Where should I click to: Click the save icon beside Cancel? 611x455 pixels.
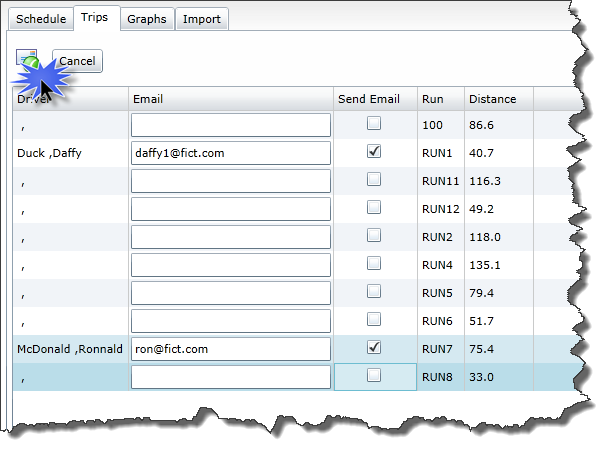click(27, 61)
